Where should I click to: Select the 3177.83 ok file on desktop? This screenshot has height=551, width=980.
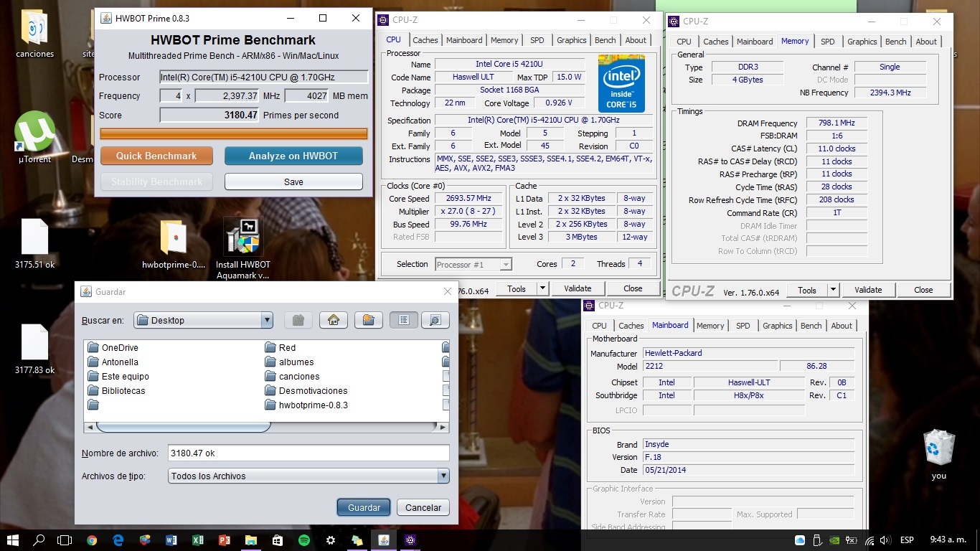(x=34, y=349)
